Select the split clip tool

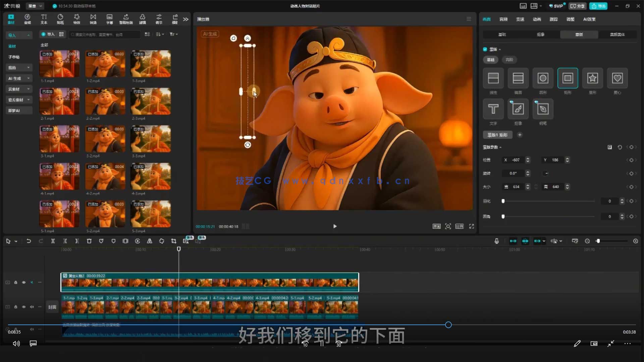[53, 241]
